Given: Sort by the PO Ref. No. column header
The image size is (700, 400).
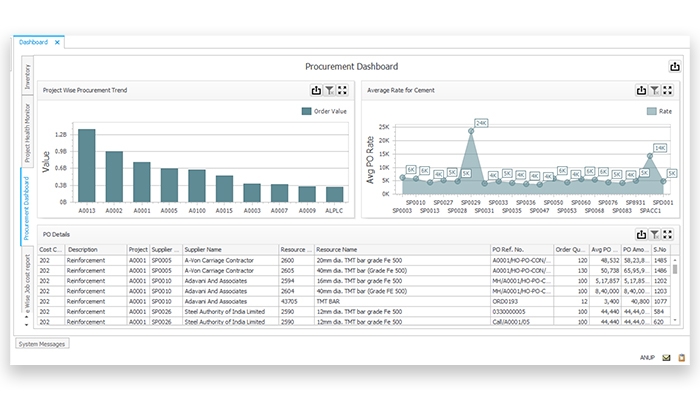Looking at the screenshot, I should click(522, 250).
